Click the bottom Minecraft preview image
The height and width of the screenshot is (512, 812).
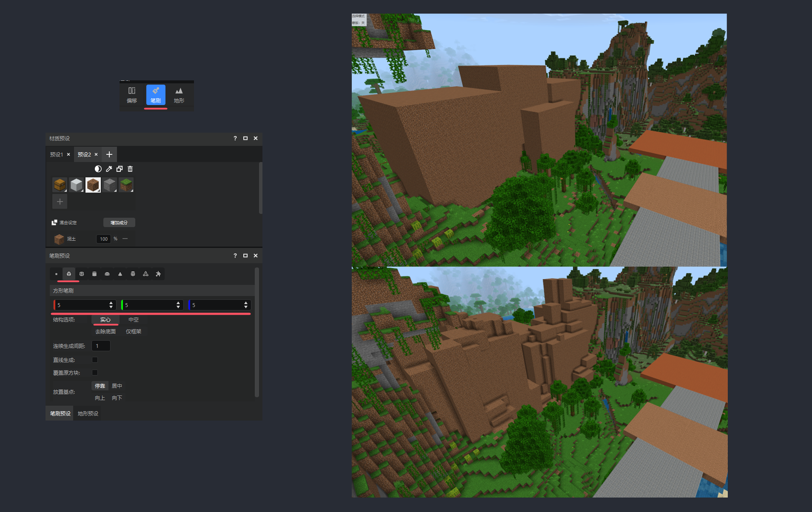pos(539,382)
